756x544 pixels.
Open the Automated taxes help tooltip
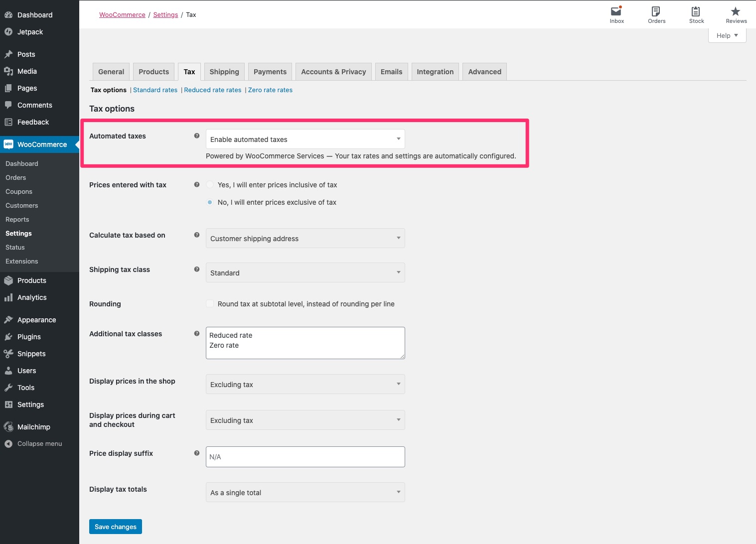click(x=197, y=135)
